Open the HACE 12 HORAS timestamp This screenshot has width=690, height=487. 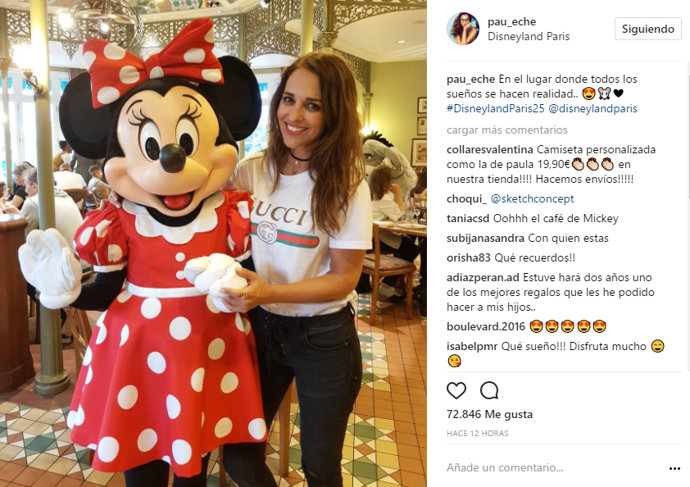coord(477,433)
